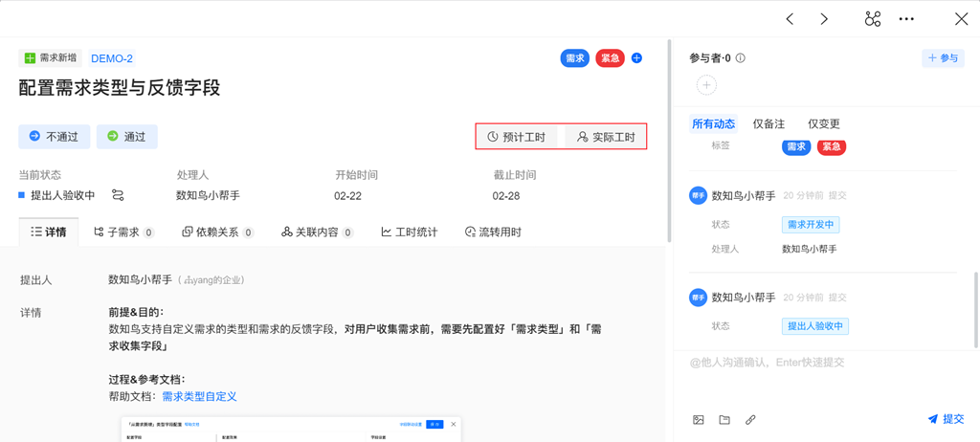Add a participant via dashed plus circle
Viewport: 980px width, 442px height.
(x=706, y=85)
